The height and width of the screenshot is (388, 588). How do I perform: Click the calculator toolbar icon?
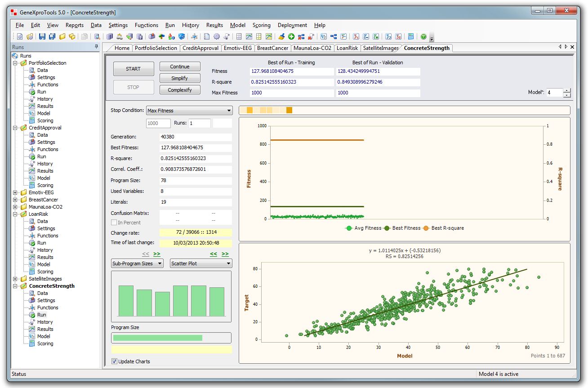point(411,36)
